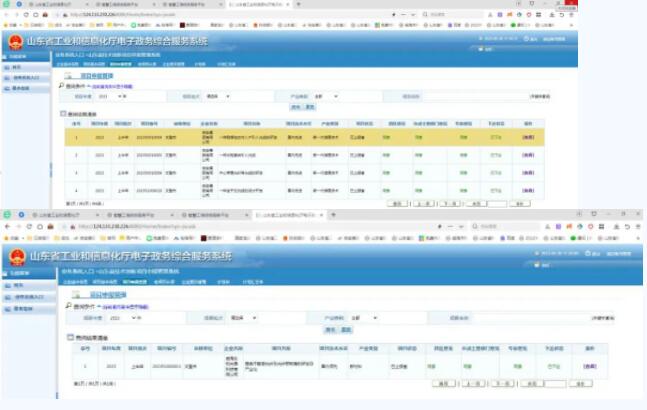Screen dimensions: 647x410
Task: Open the year dropdown in the single-result window
Action: (x=125, y=318)
